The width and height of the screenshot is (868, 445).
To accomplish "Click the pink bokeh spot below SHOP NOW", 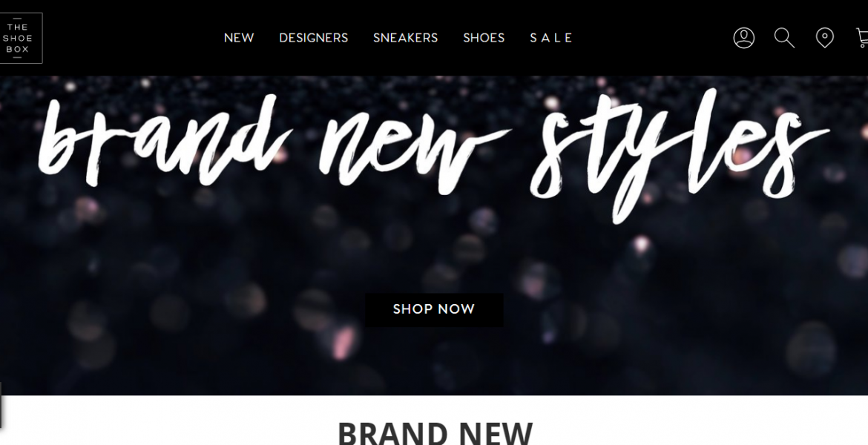I will [344, 340].
